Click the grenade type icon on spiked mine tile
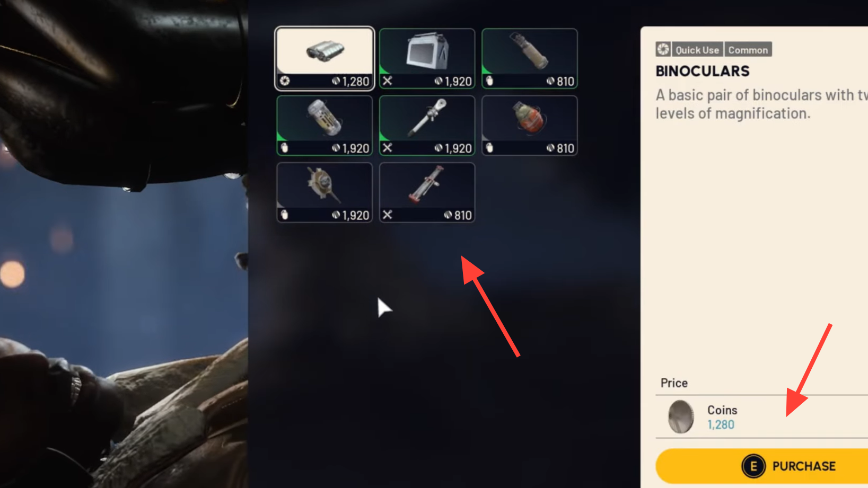The height and width of the screenshot is (488, 868). (285, 215)
